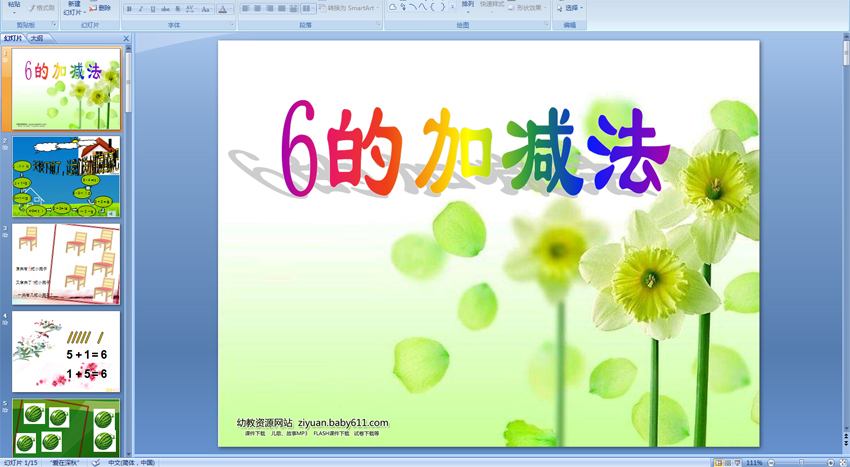Toggle text shadow formatting

[x=176, y=8]
